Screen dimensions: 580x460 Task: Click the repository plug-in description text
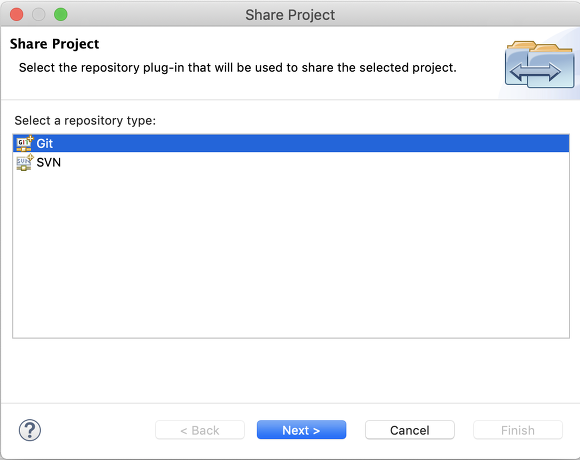pyautogui.click(x=238, y=68)
